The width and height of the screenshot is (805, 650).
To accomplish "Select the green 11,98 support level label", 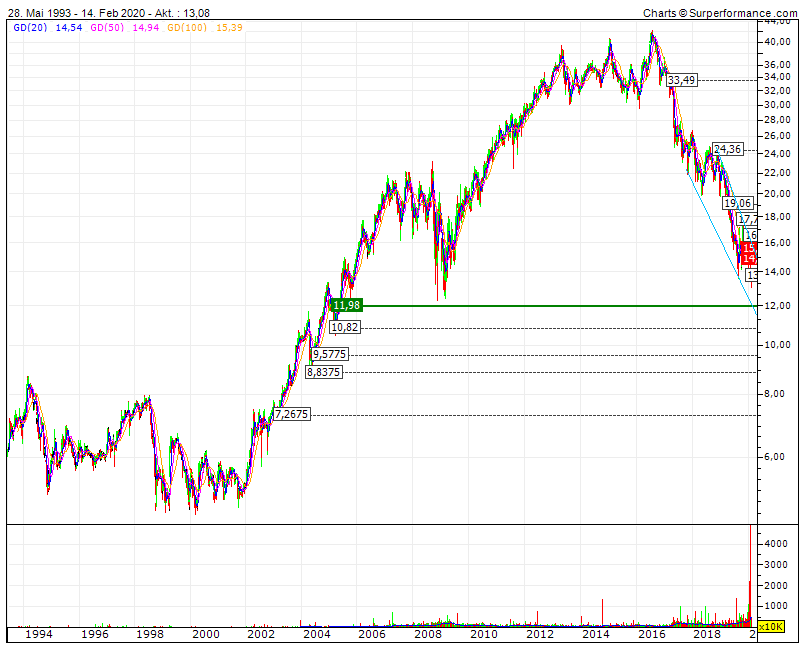I will coord(347,305).
